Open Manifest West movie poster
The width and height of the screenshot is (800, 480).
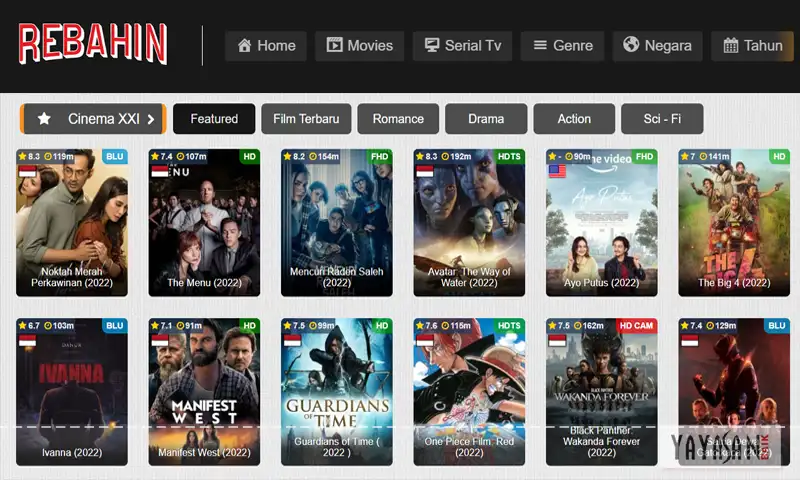click(x=204, y=392)
